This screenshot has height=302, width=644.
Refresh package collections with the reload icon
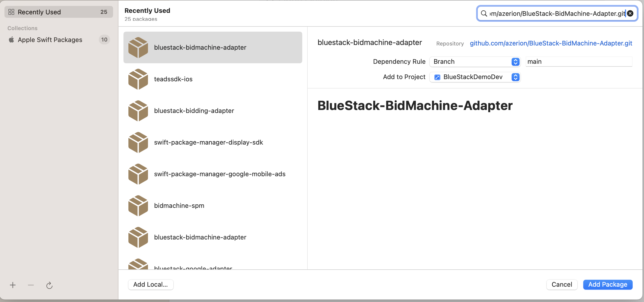coord(49,285)
